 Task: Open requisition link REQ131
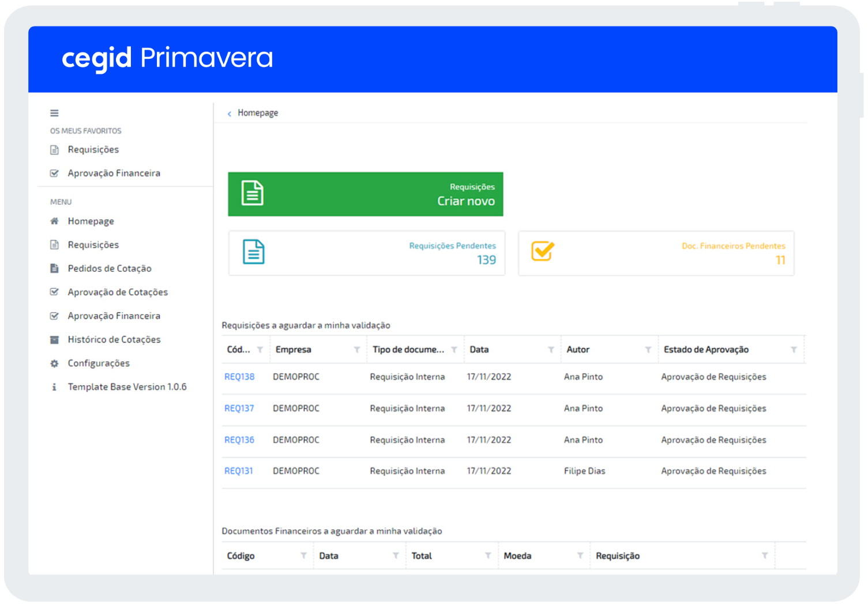(x=239, y=471)
